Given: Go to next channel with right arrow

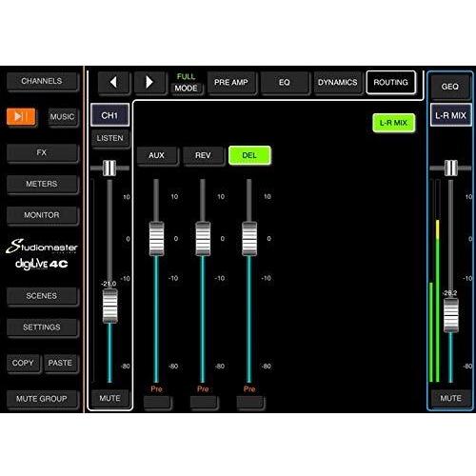Looking at the screenshot, I should (149, 83).
